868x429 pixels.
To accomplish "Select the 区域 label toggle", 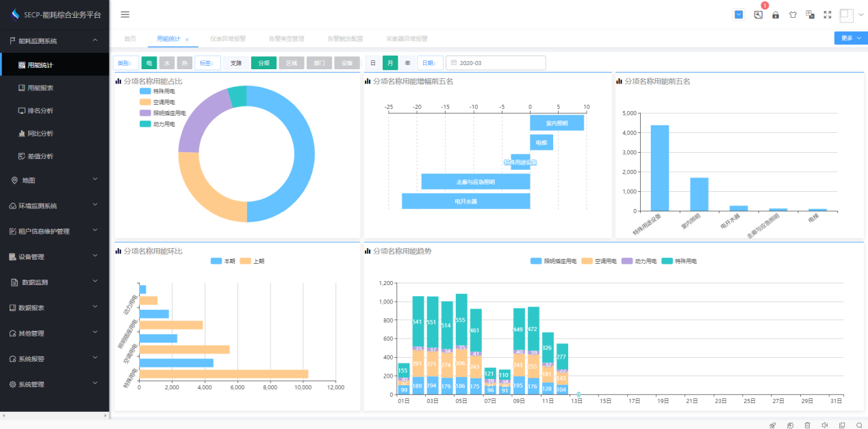I will (x=292, y=63).
